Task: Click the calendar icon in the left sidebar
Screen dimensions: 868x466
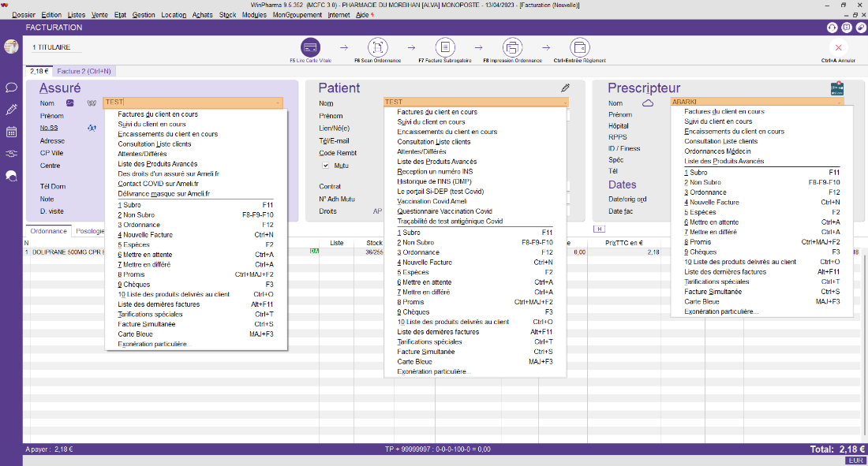Action: tap(11, 132)
